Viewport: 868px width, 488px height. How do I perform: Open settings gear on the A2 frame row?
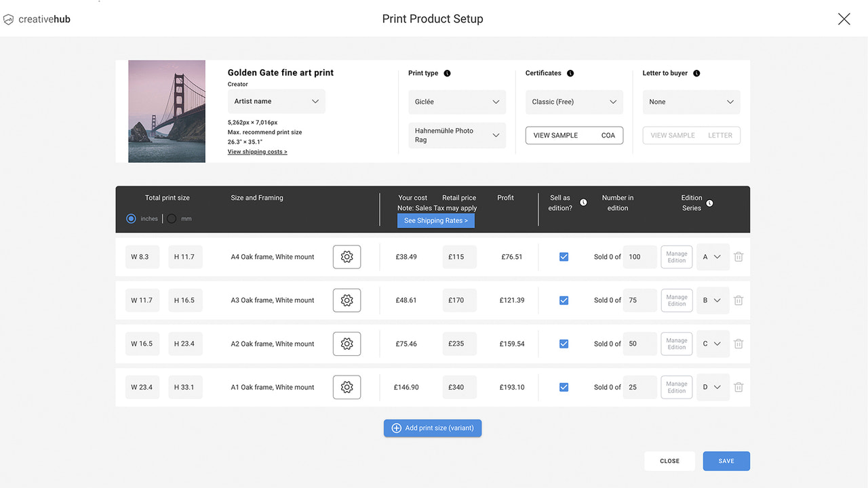point(347,344)
